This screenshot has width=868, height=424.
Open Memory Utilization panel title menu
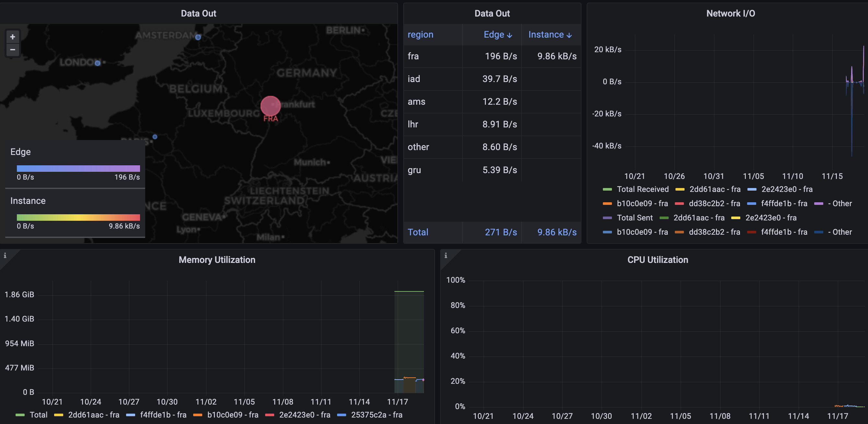217,260
